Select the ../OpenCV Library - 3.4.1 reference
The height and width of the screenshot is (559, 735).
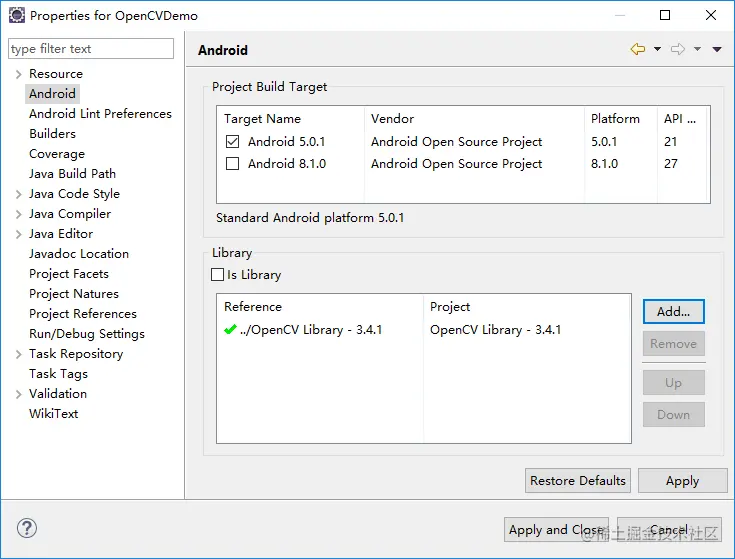pyautogui.click(x=311, y=330)
